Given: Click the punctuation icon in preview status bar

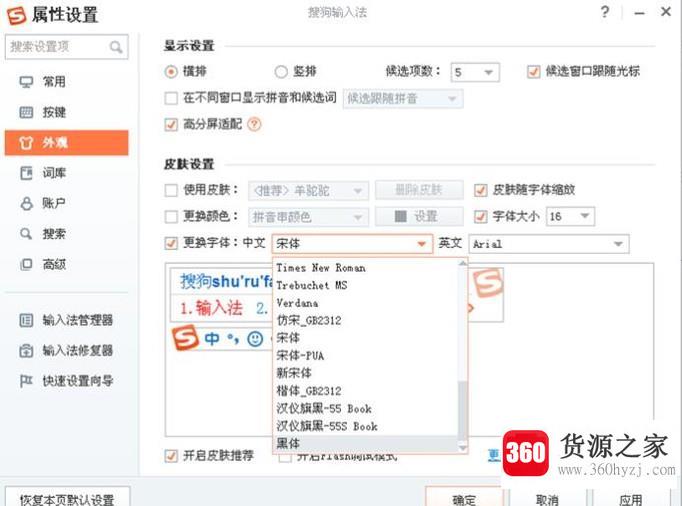Looking at the screenshot, I should (x=233, y=338).
